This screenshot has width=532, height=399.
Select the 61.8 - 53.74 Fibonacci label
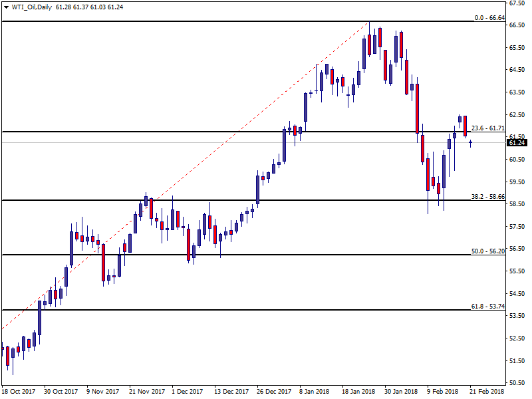point(488,307)
